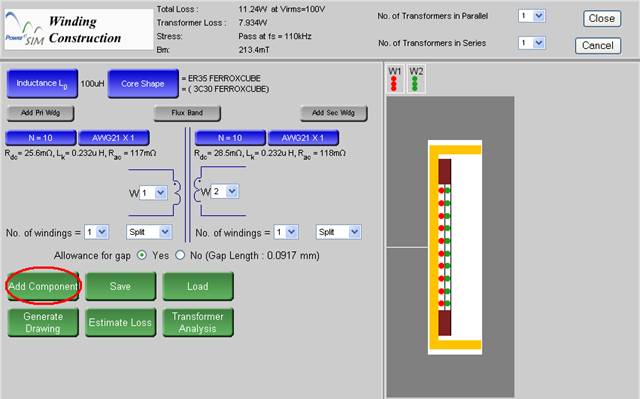Open the Transformers in Series dropdown
Image resolution: width=640 pixels, height=399 pixels.
[532, 43]
